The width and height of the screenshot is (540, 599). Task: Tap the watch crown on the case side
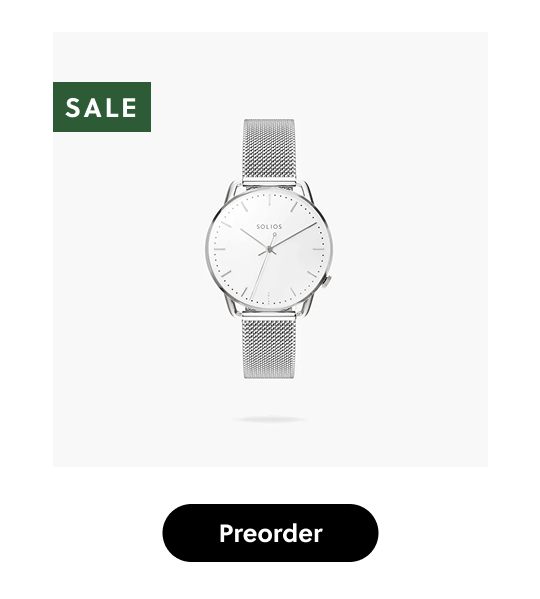[x=328, y=282]
